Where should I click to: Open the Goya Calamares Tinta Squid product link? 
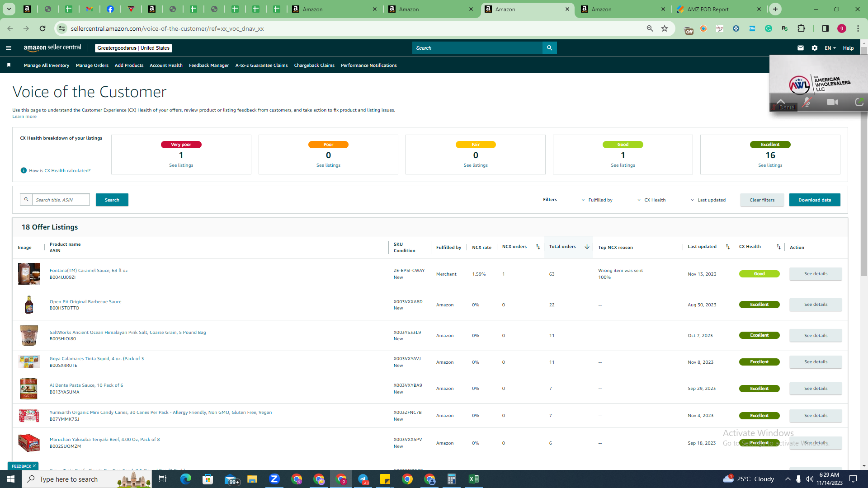pos(97,359)
